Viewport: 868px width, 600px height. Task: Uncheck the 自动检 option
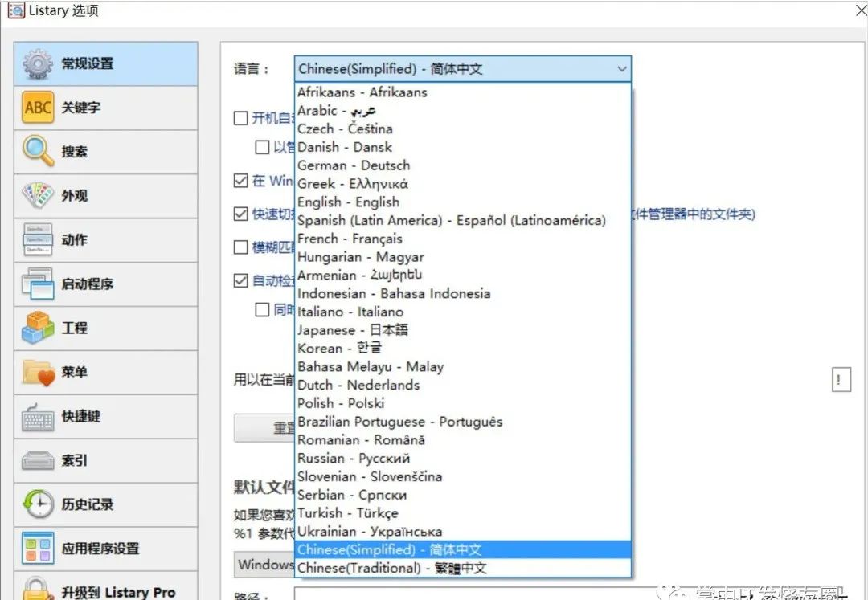pos(240,281)
